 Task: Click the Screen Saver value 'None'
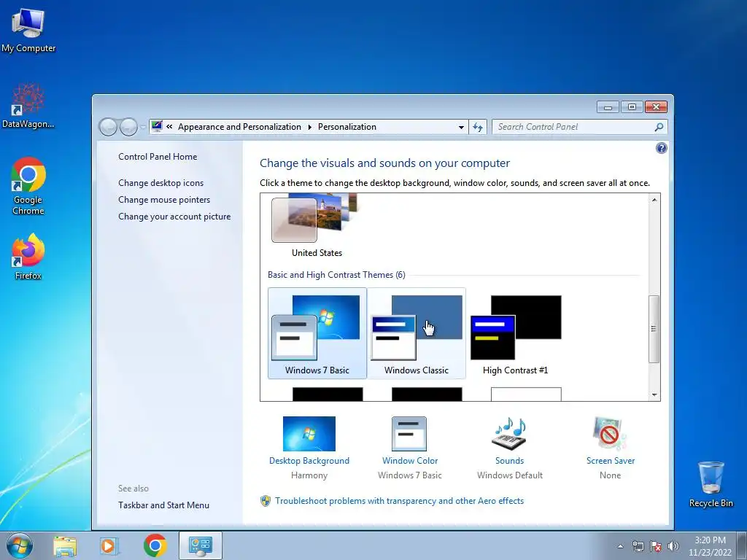611,475
